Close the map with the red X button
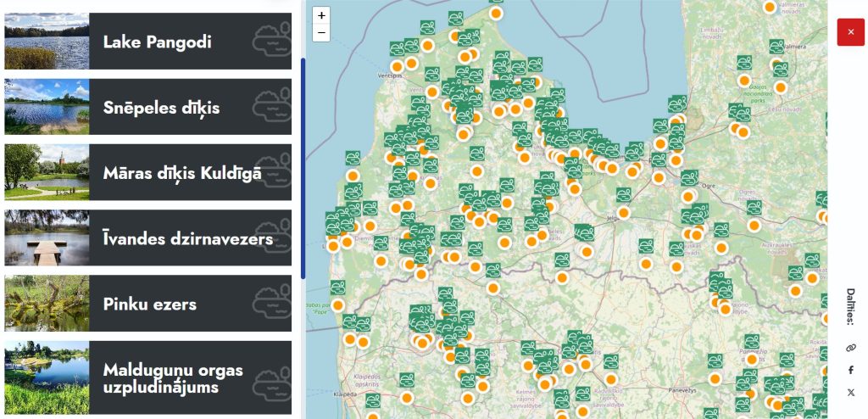 pyautogui.click(x=850, y=32)
